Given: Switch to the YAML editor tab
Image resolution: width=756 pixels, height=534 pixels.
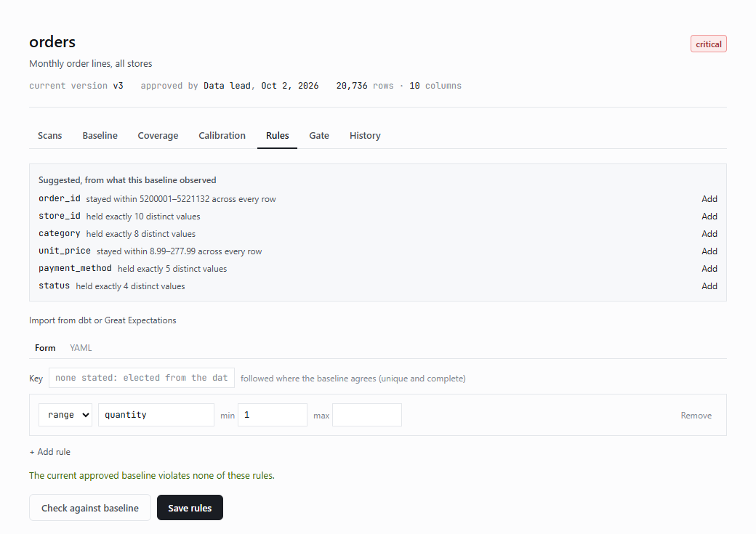Looking at the screenshot, I should [81, 348].
